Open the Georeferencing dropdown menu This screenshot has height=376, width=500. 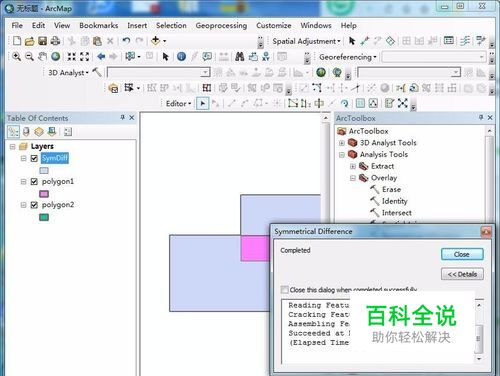point(348,57)
